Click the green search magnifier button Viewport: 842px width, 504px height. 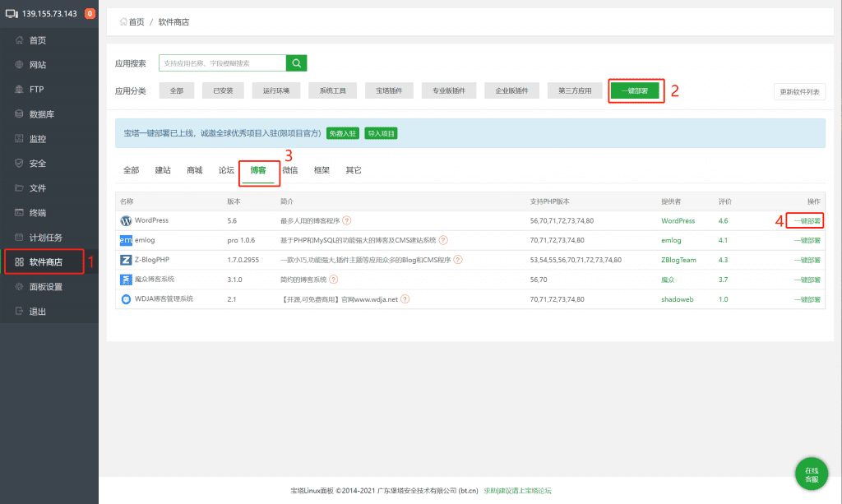pyautogui.click(x=297, y=63)
